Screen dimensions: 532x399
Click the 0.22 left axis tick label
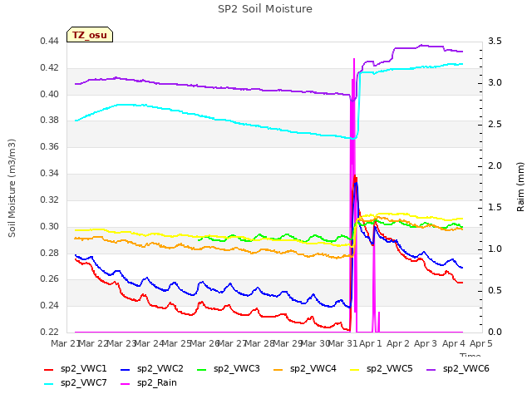coord(50,332)
